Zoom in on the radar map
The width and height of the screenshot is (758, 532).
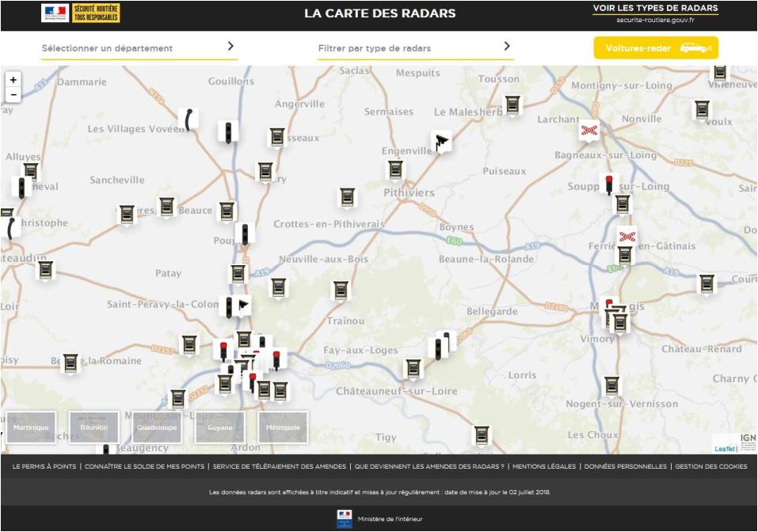point(13,80)
